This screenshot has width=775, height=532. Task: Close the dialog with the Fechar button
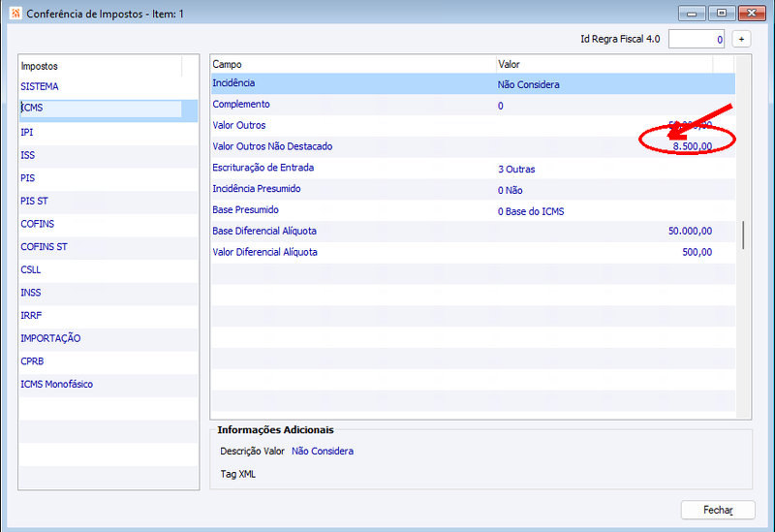[718, 510]
